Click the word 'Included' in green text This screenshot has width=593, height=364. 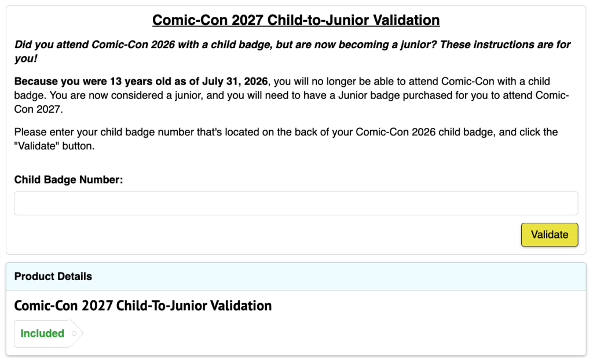(x=42, y=333)
